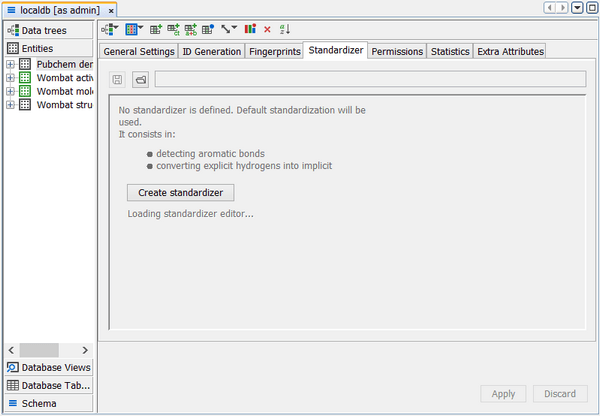Click the first add-table icon with green plus
This screenshot has width=600, height=416.
pos(156,29)
